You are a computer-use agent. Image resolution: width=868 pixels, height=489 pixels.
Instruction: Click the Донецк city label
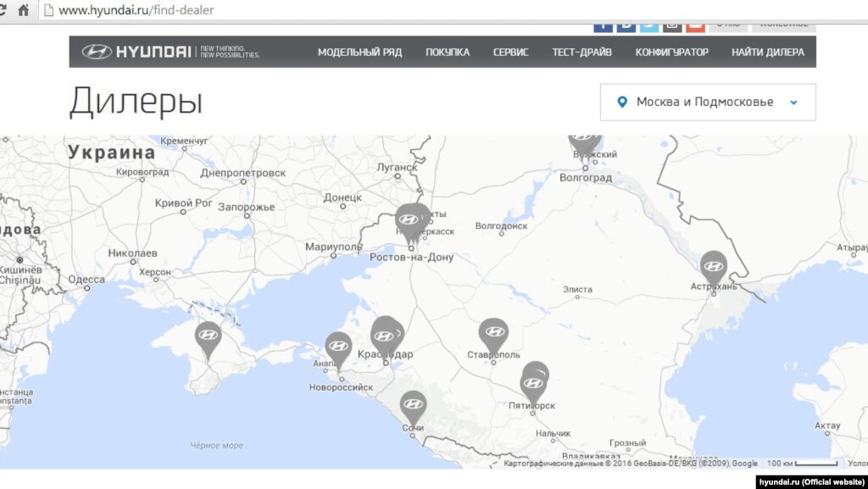[x=342, y=197]
